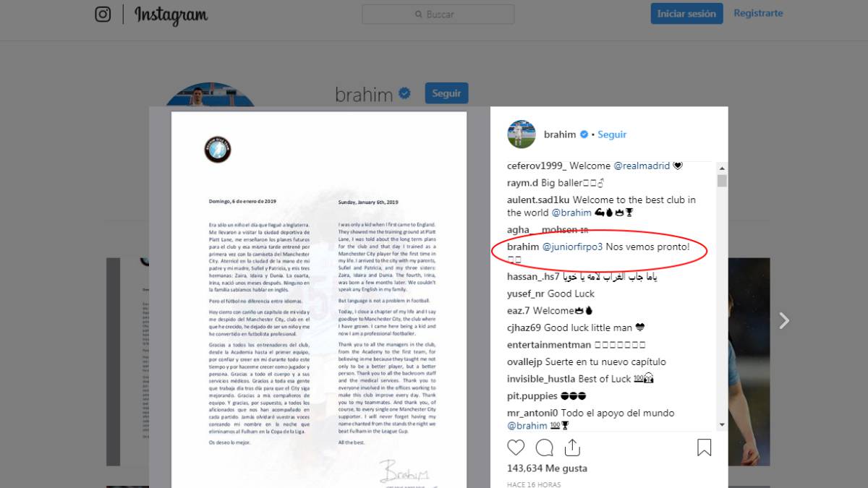This screenshot has width=868, height=488.
Task: Click the Instagram wordmark logo
Action: point(171,14)
